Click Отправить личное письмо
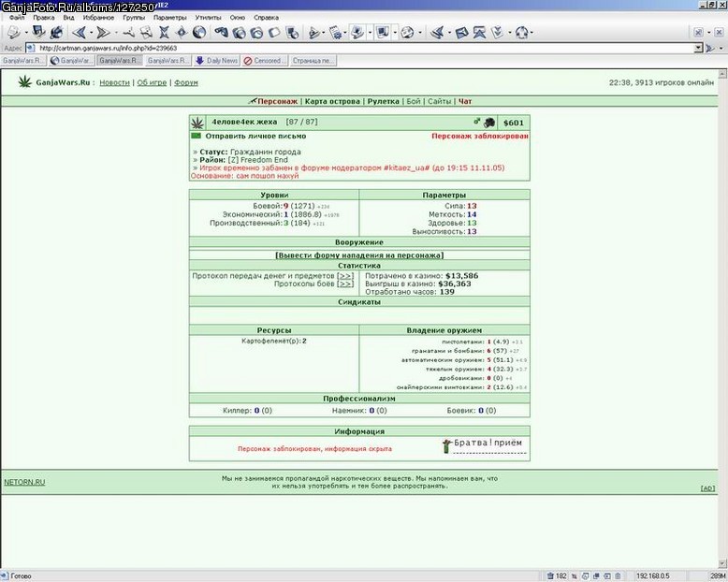Screen dimensions: 728x582 click(255, 136)
